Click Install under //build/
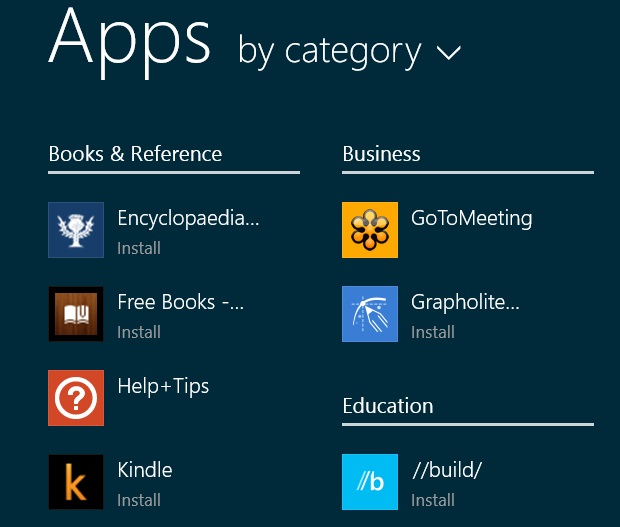 [x=433, y=500]
